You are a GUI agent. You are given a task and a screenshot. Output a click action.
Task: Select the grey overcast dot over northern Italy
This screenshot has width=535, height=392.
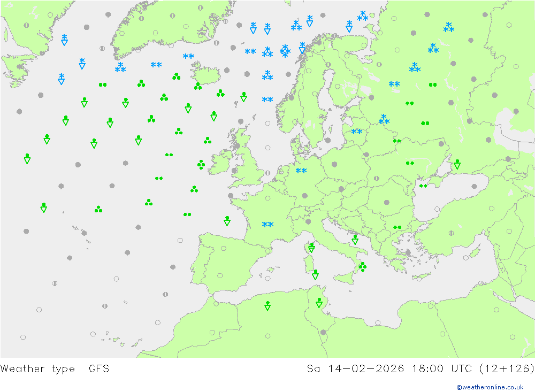point(308,222)
